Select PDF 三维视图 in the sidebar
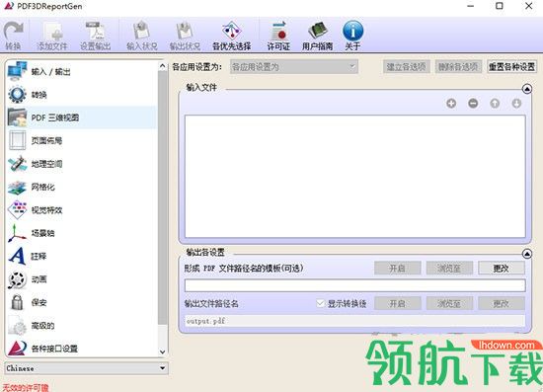Viewport: 543px width, 392px height. [x=82, y=118]
